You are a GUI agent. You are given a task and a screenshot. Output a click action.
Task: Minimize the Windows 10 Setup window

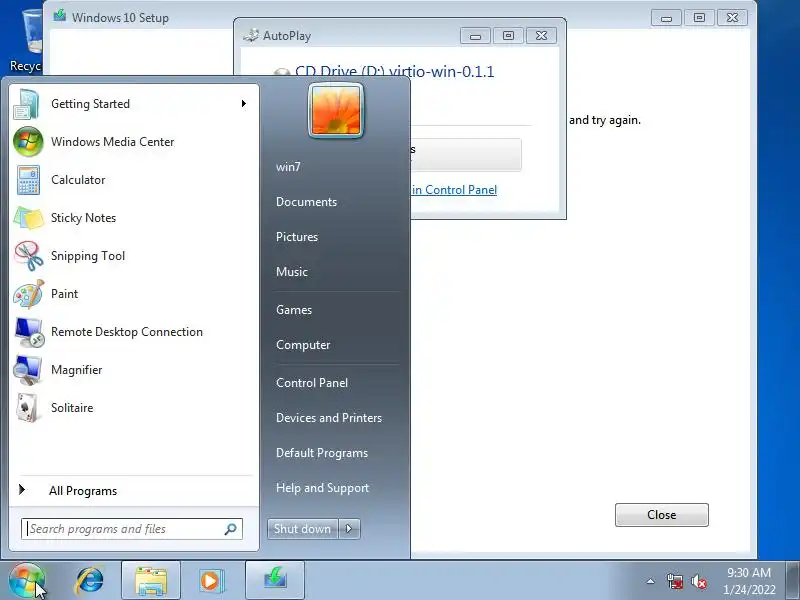(666, 18)
